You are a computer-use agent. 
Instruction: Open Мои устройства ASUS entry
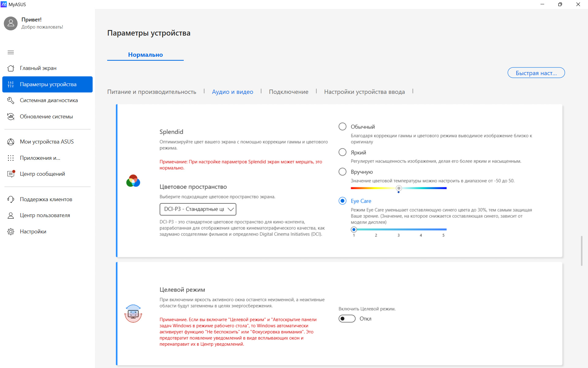point(47,142)
